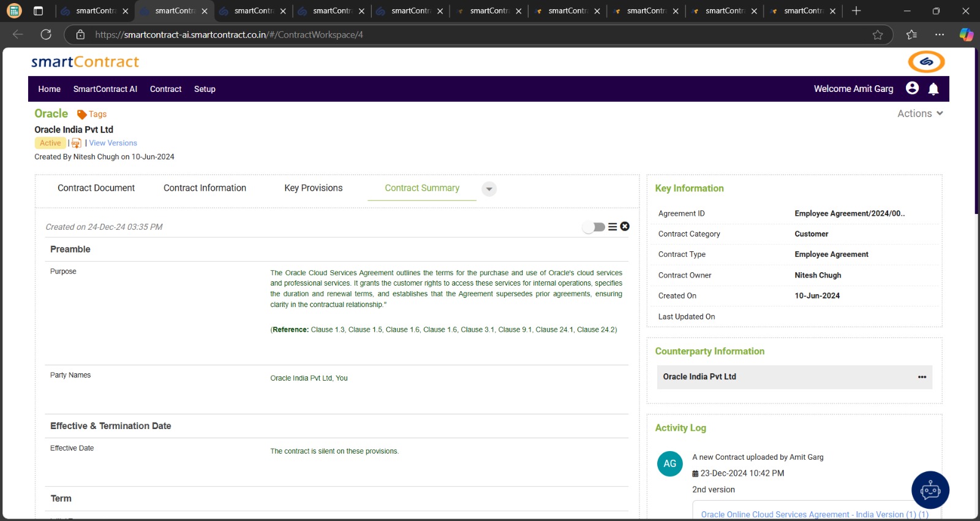Click the orange company logo top right
The height and width of the screenshot is (521, 980).
[926, 61]
